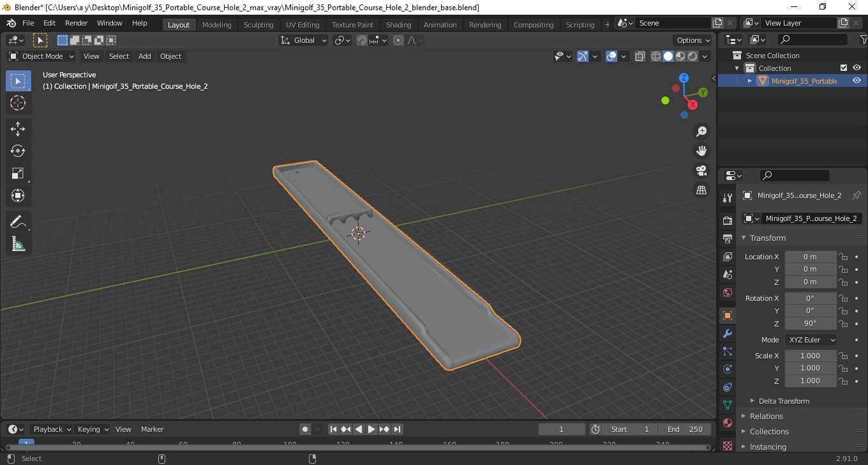Open the timeline Keying popover
The image size is (868, 465).
(93, 429)
